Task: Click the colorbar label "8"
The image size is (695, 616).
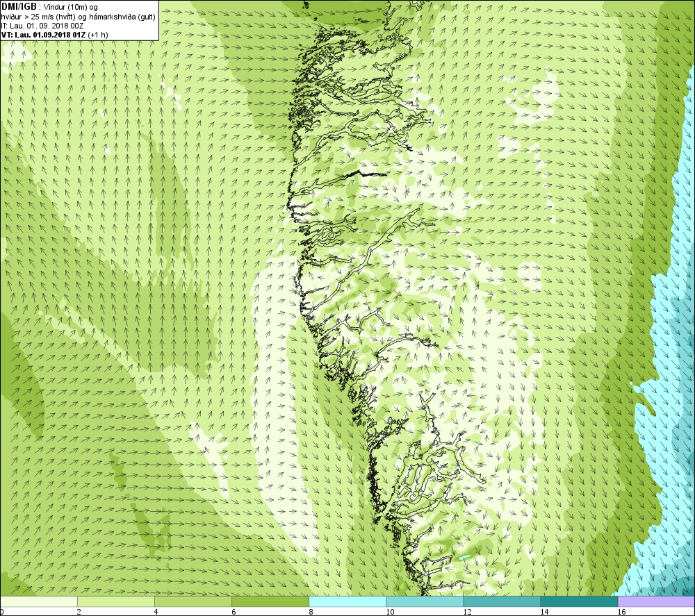Action: pos(311,612)
